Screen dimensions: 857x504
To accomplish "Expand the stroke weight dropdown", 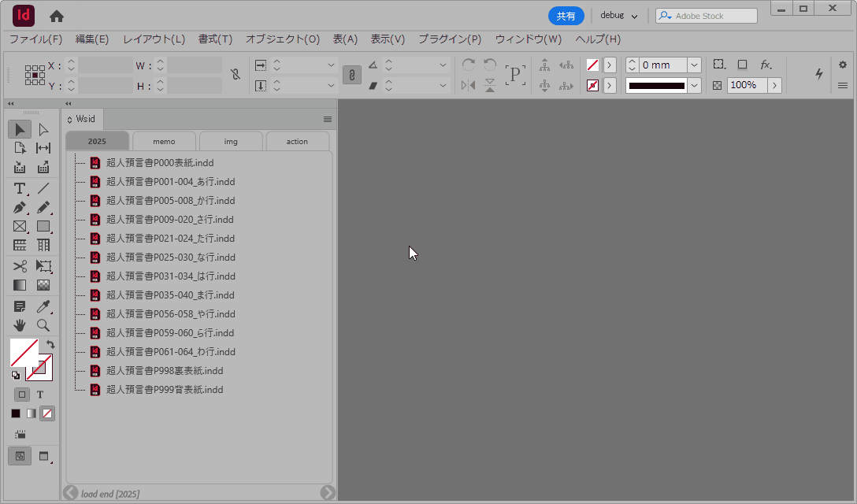I will 694,65.
